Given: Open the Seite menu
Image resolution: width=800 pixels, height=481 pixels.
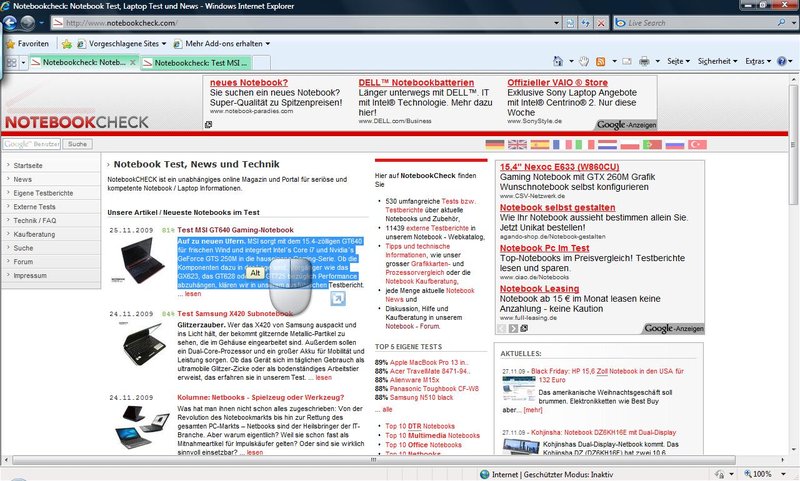Looking at the screenshot, I should [x=678, y=61].
